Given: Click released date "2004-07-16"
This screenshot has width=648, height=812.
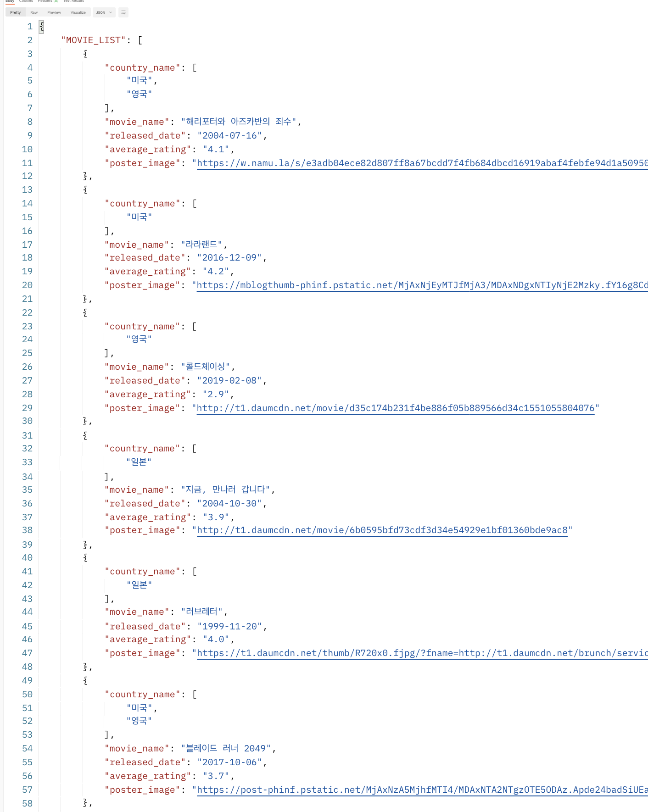Looking at the screenshot, I should coord(229,136).
